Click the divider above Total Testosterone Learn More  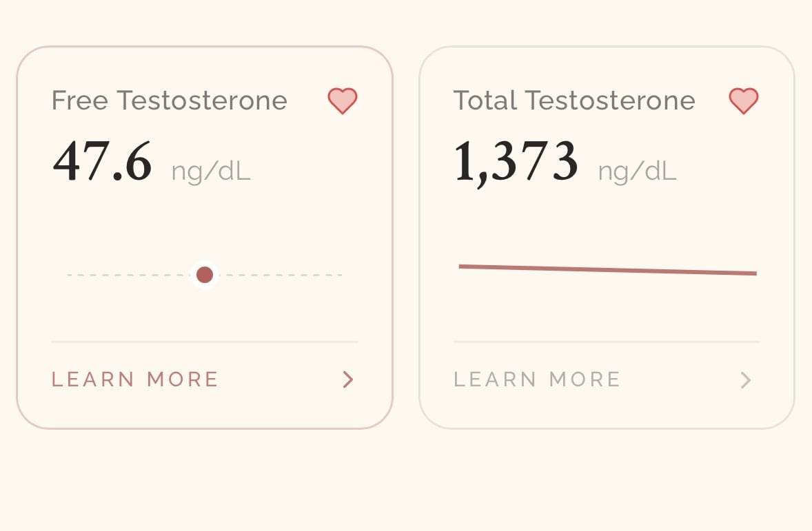[607, 342]
